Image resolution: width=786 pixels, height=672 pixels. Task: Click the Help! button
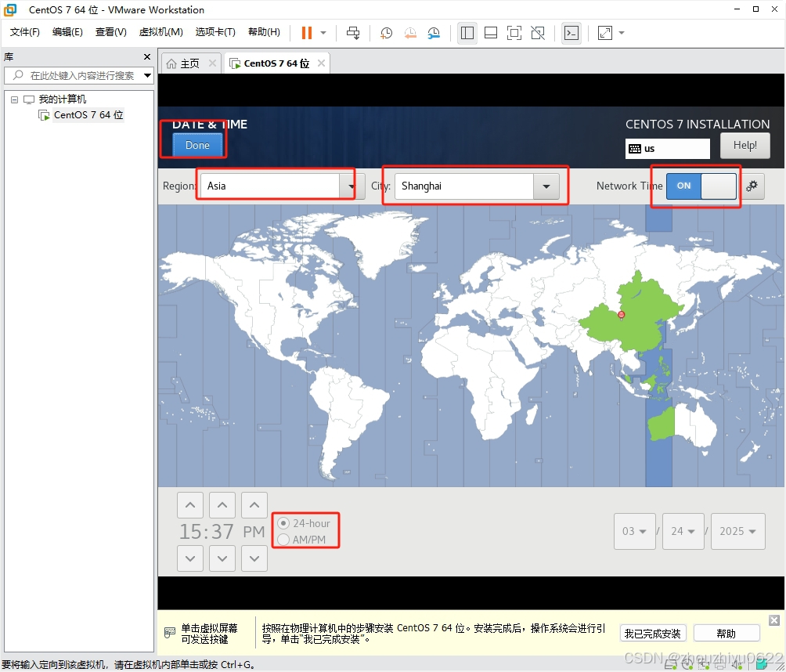745,146
